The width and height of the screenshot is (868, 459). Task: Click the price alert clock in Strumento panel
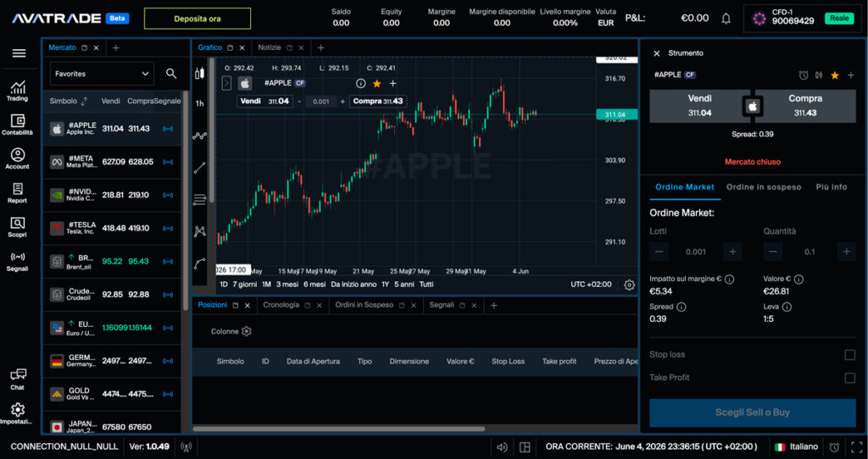[x=804, y=75]
